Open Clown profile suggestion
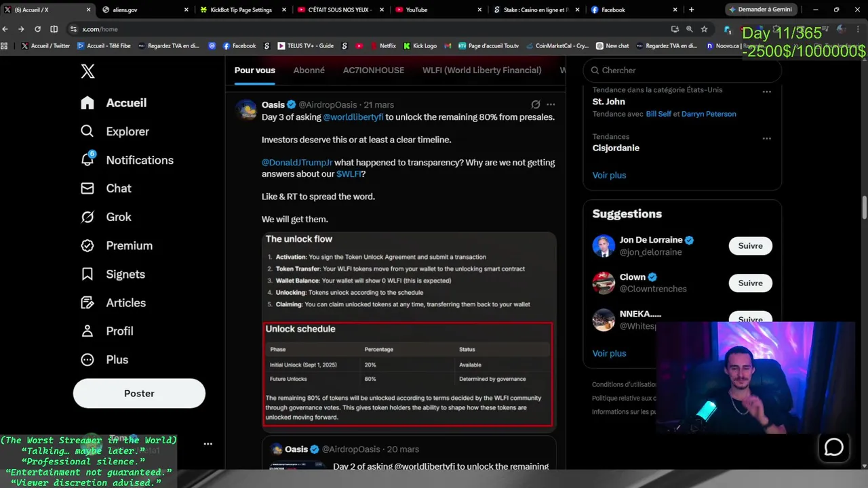 point(632,277)
